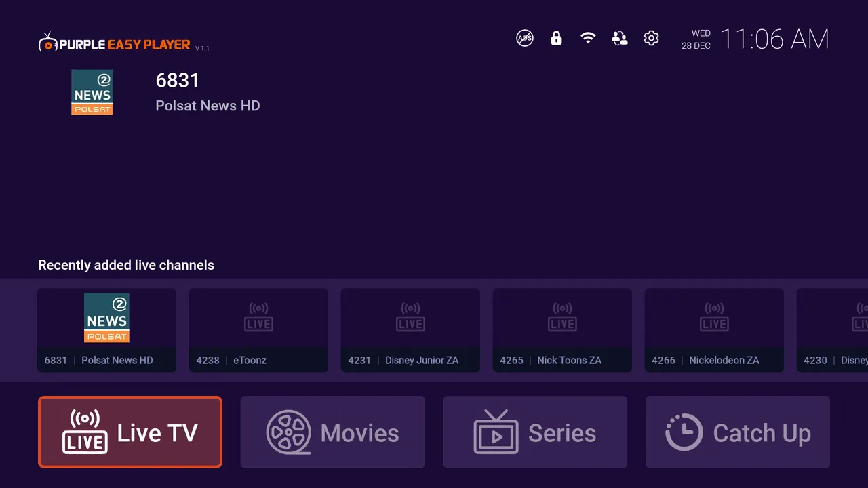Click the Polsat News logo near channel 6831
868x488 pixels.
(92, 92)
